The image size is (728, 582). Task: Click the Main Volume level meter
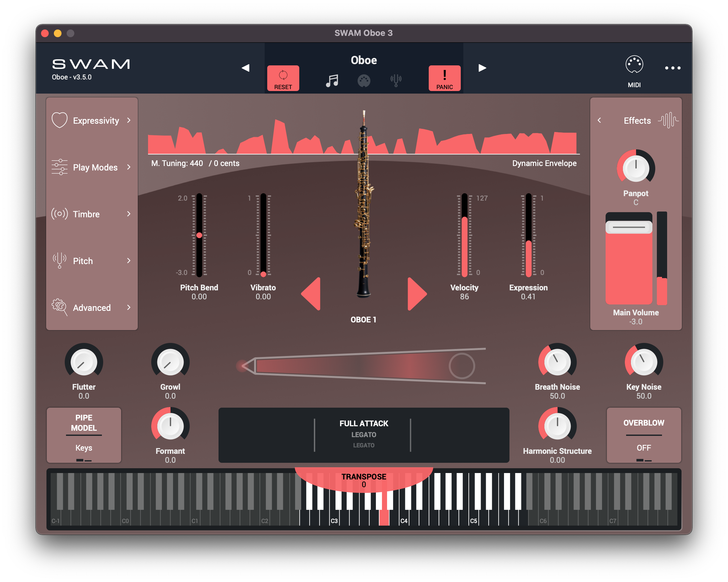coord(661,258)
